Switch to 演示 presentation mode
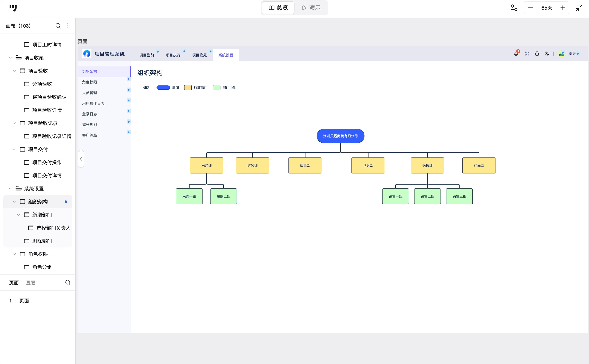This screenshot has width=589, height=364. coord(311,8)
